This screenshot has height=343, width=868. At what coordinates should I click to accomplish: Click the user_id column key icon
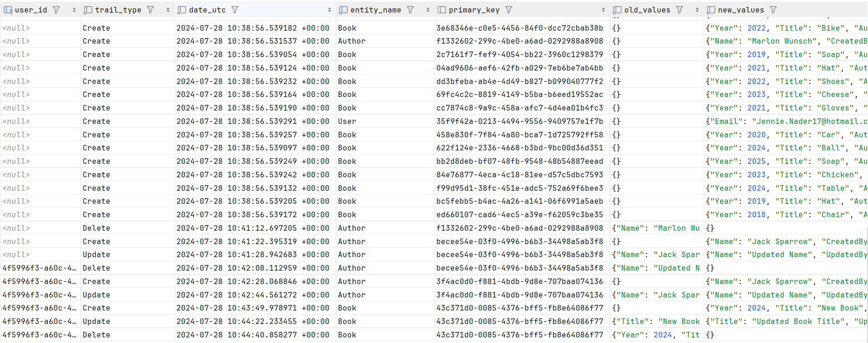(x=8, y=10)
